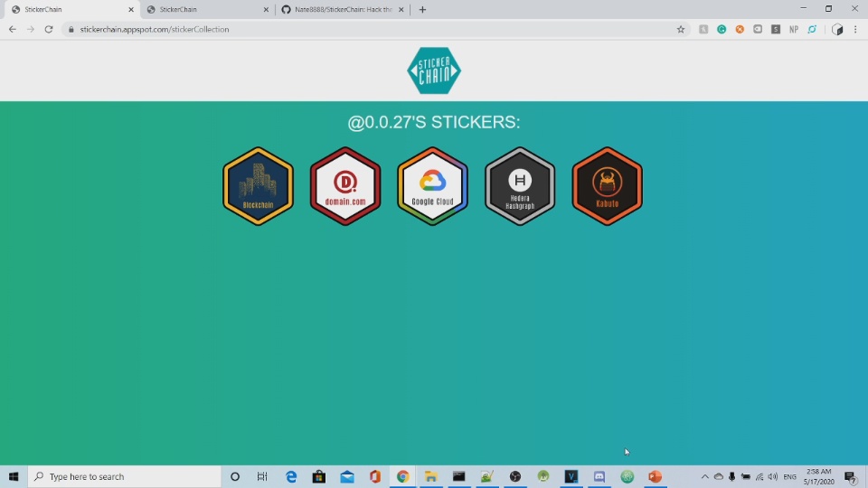Open the orange circular extension icon
Viewport: 868px width, 488px height.
(x=740, y=29)
